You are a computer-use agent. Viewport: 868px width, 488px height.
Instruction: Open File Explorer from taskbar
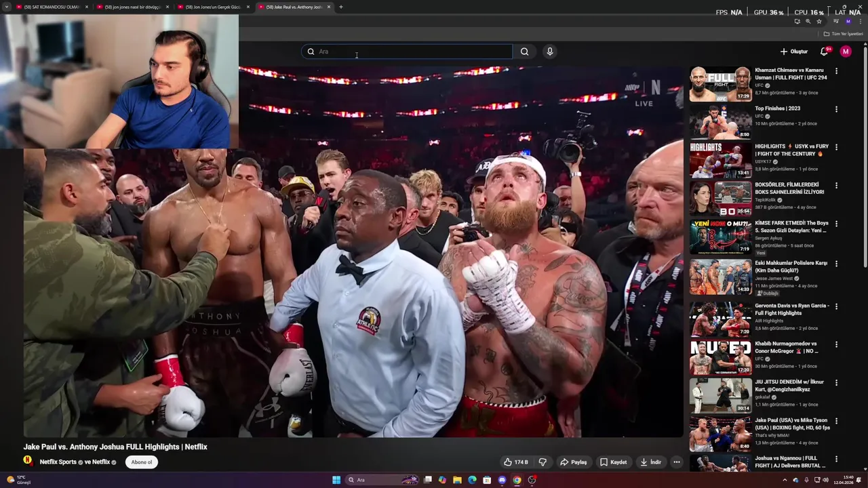pyautogui.click(x=457, y=480)
